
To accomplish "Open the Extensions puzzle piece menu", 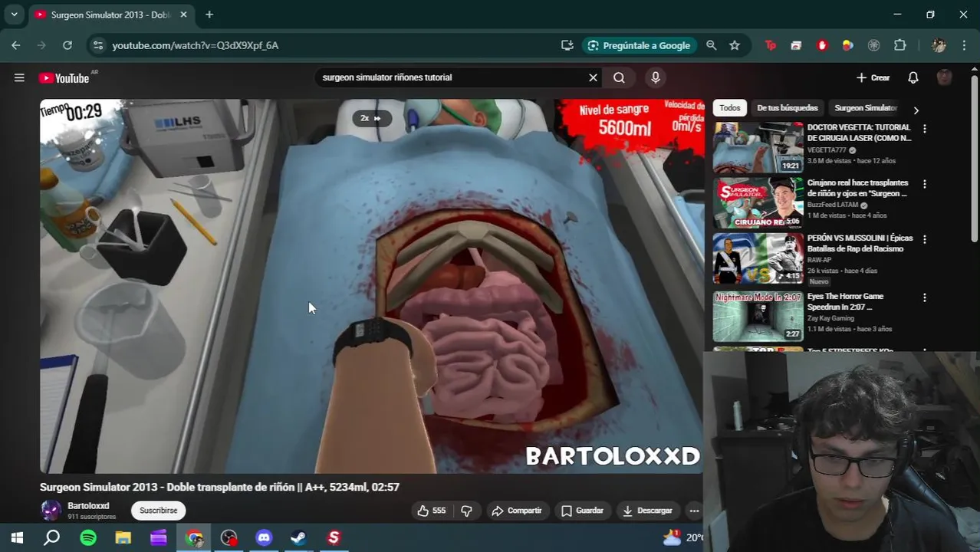I will point(900,45).
